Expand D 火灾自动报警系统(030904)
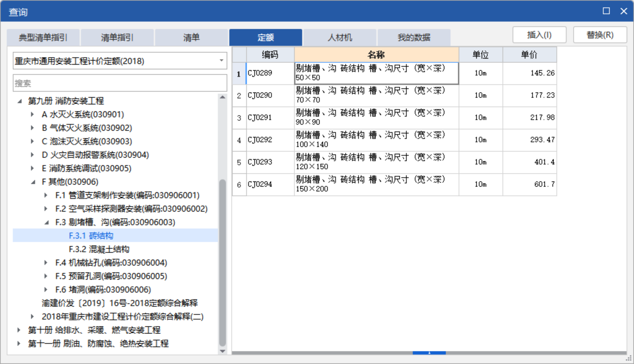This screenshot has width=634, height=364. point(31,155)
